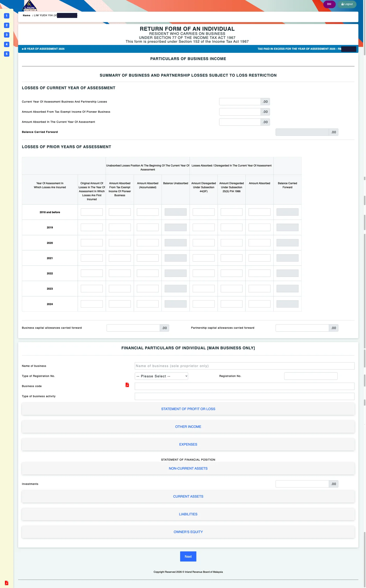Click the '2018 and before' row label
Screen dimensions: 366x588
(x=50, y=212)
